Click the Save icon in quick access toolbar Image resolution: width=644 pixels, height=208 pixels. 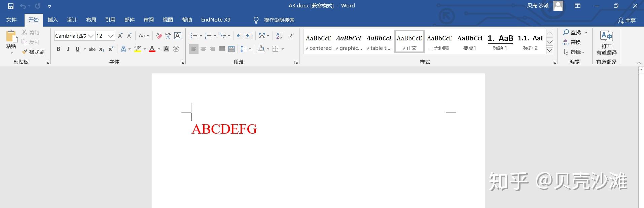tap(11, 6)
